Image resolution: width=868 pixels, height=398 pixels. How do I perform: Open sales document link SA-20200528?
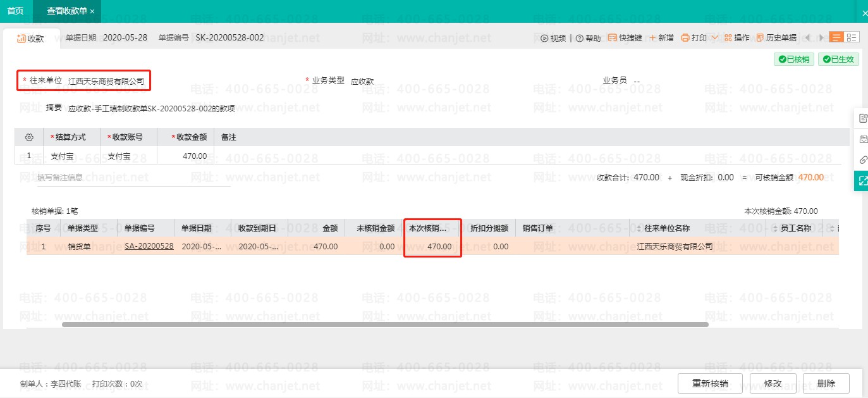(x=149, y=246)
